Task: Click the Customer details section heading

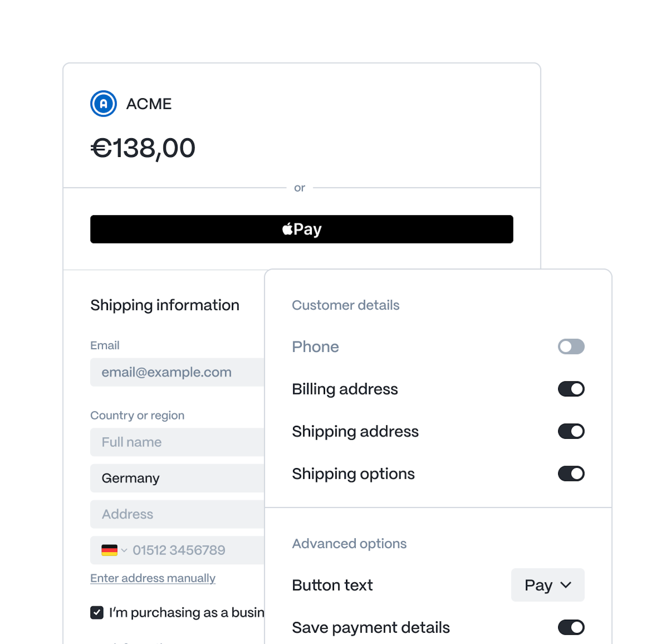Action: pos(346,305)
